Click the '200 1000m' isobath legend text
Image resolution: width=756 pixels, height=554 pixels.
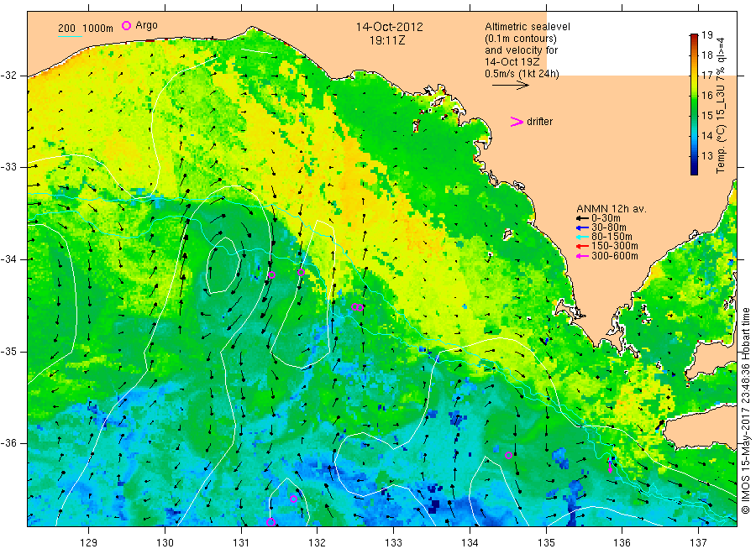click(x=86, y=29)
